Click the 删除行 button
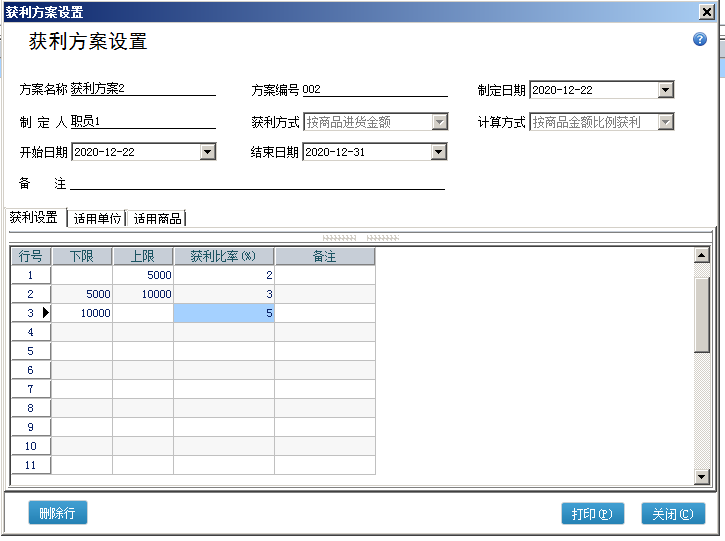Viewport: 725px width, 541px height. [58, 513]
